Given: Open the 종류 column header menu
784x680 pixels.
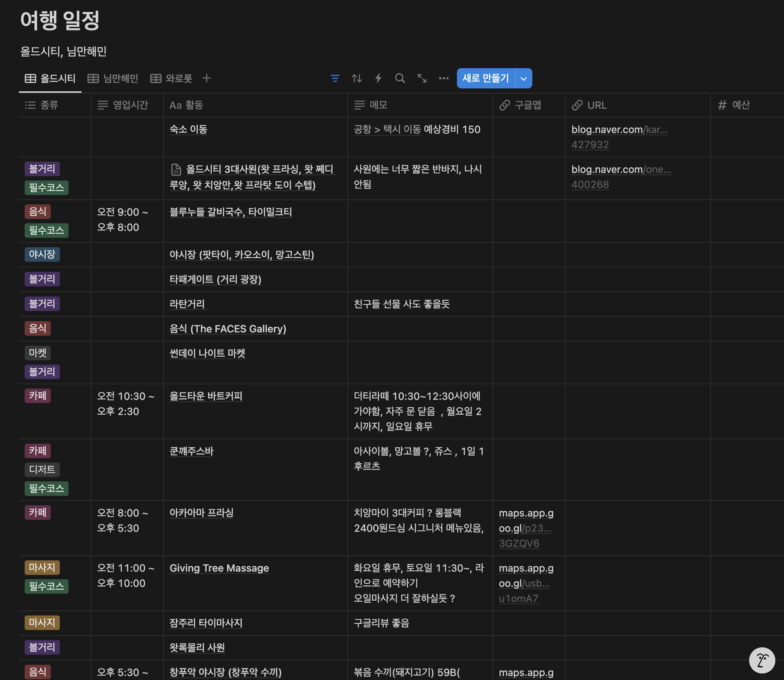Looking at the screenshot, I should pyautogui.click(x=49, y=105).
